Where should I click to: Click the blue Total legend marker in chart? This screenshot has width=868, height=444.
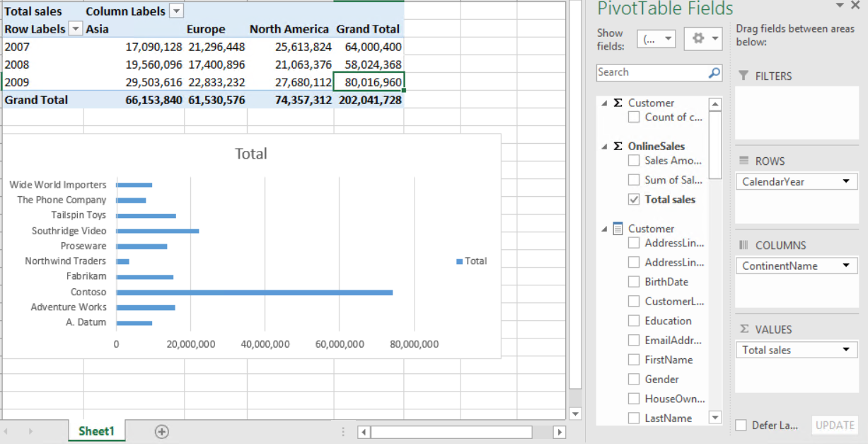[x=460, y=261]
